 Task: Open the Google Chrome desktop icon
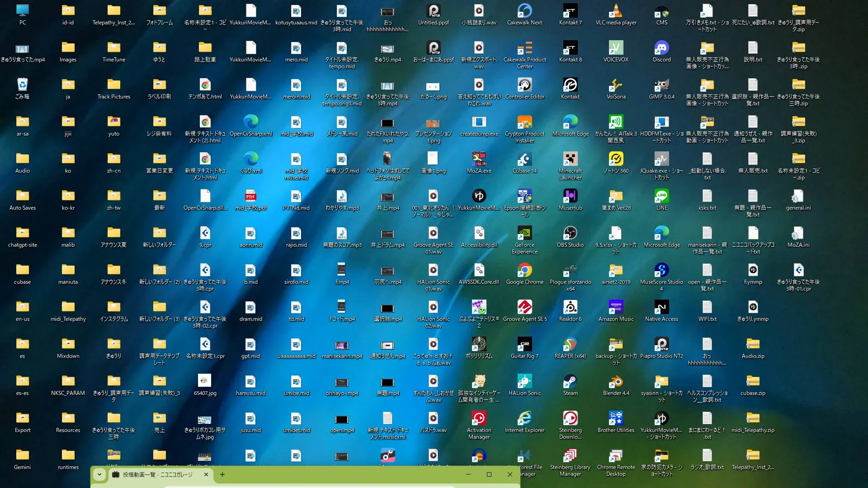pyautogui.click(x=524, y=270)
